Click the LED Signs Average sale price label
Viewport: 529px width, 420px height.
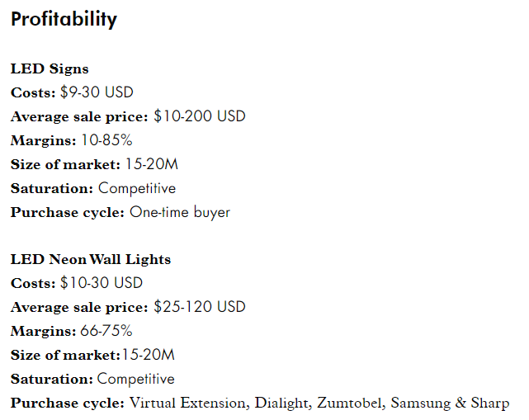pos(79,117)
